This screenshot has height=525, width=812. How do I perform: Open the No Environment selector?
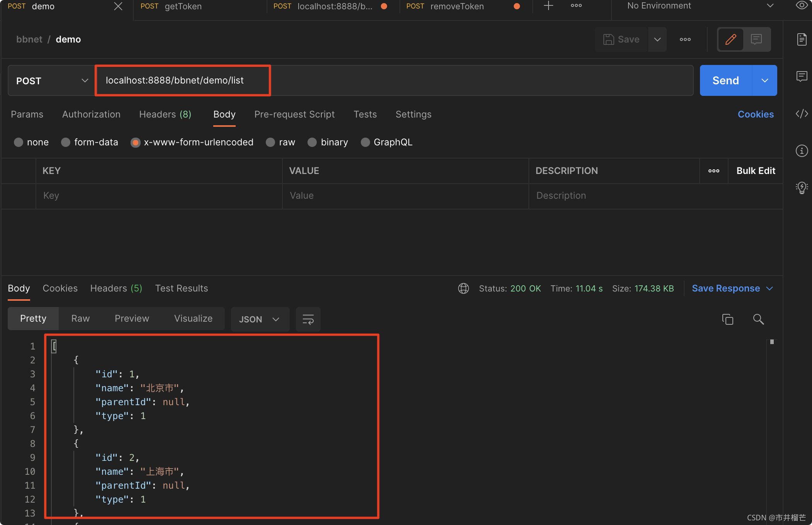pos(699,6)
